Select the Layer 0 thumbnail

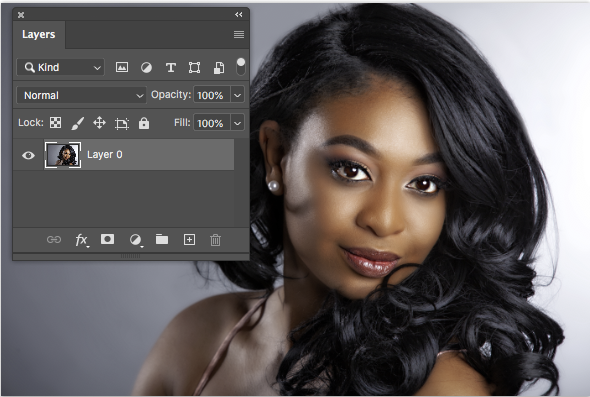[63, 155]
